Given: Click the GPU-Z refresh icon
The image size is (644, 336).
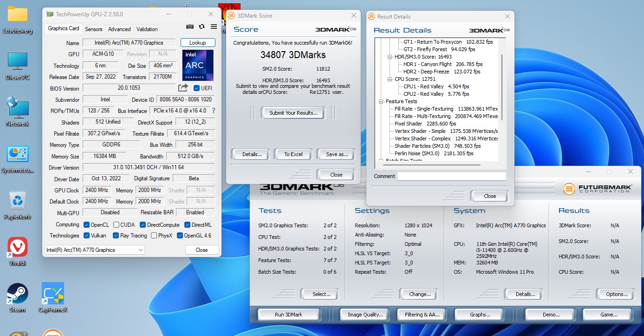Looking at the screenshot, I should click(202, 27).
